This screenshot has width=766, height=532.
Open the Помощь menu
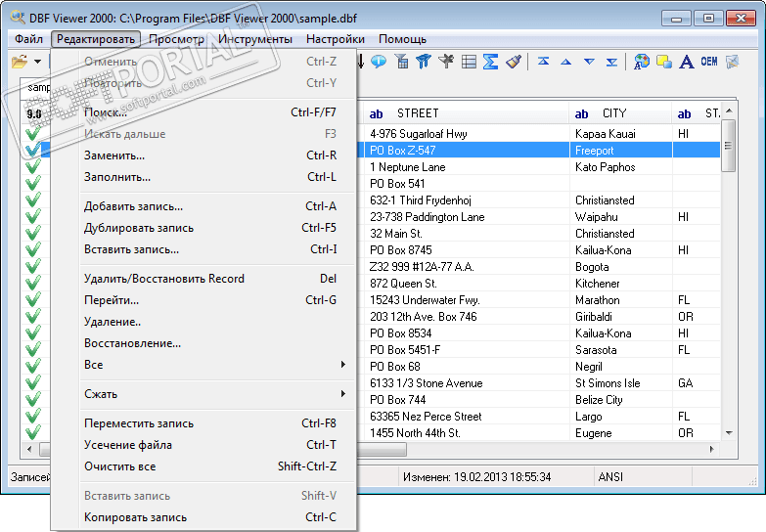pos(402,39)
